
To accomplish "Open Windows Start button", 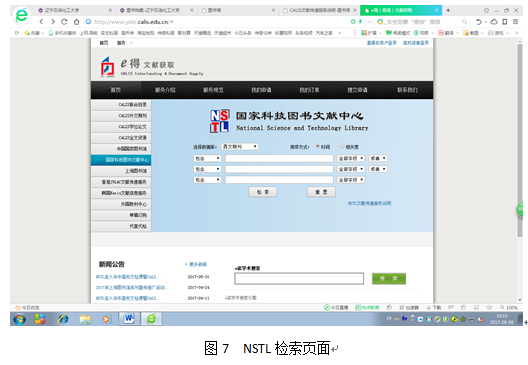I will 19,319.
